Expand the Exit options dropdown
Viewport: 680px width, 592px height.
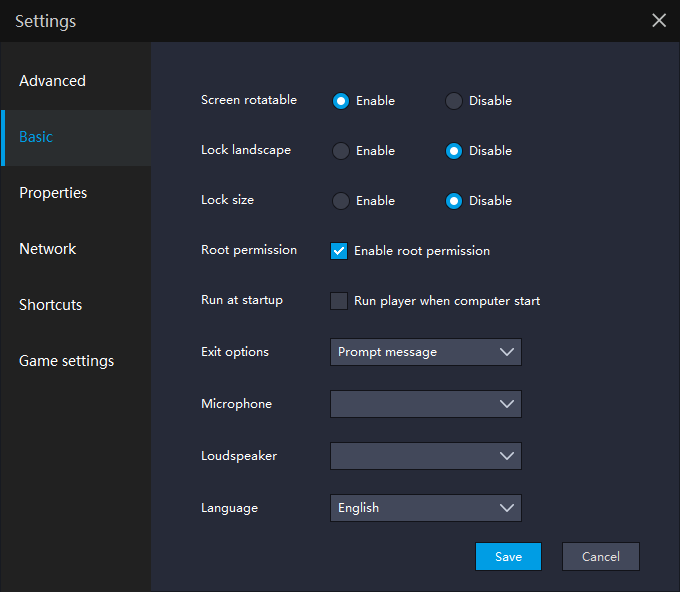click(425, 352)
